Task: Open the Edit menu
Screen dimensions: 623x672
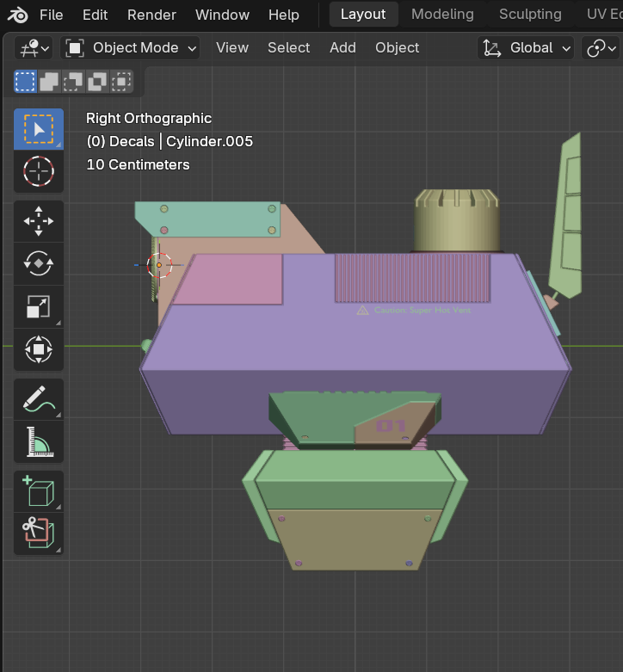Action: (95, 15)
